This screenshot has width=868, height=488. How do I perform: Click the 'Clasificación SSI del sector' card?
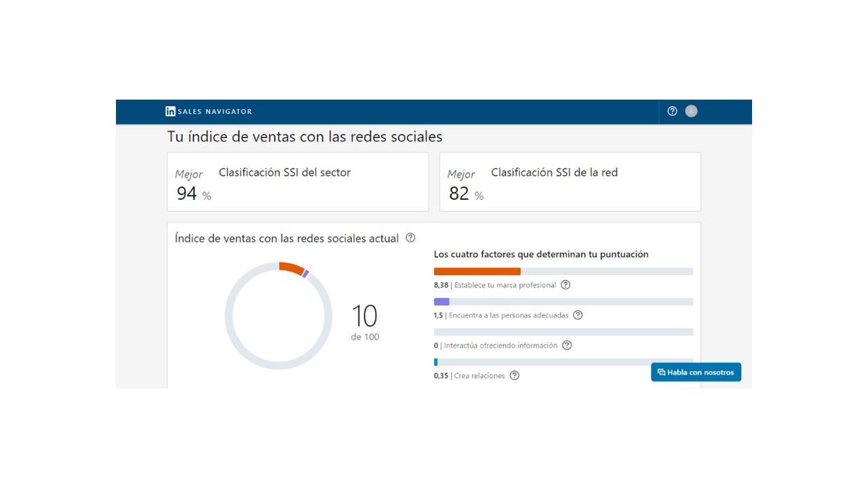[298, 182]
